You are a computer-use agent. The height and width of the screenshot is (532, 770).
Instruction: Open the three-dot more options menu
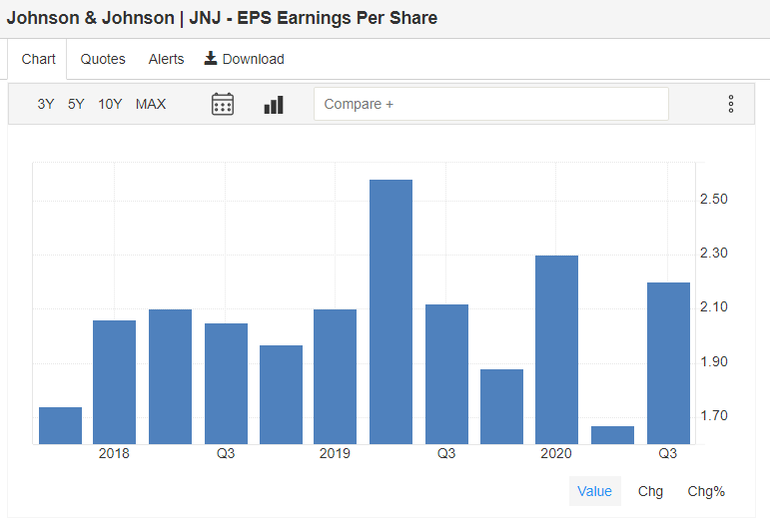point(731,104)
